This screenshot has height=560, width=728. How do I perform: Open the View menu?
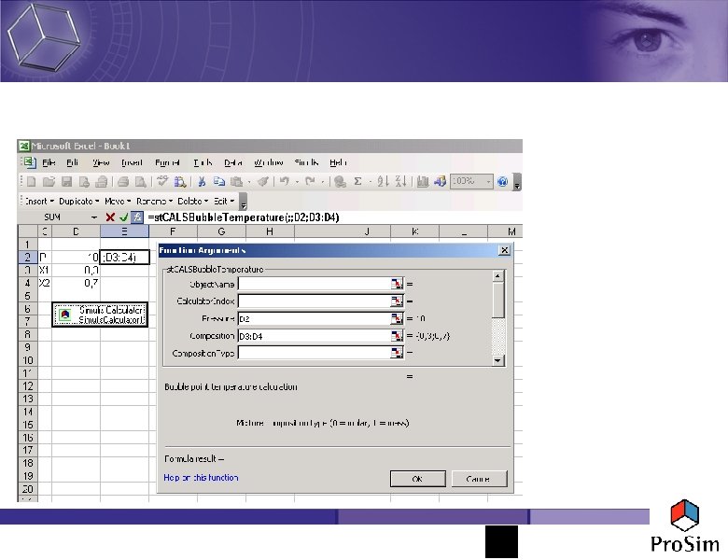[101, 162]
